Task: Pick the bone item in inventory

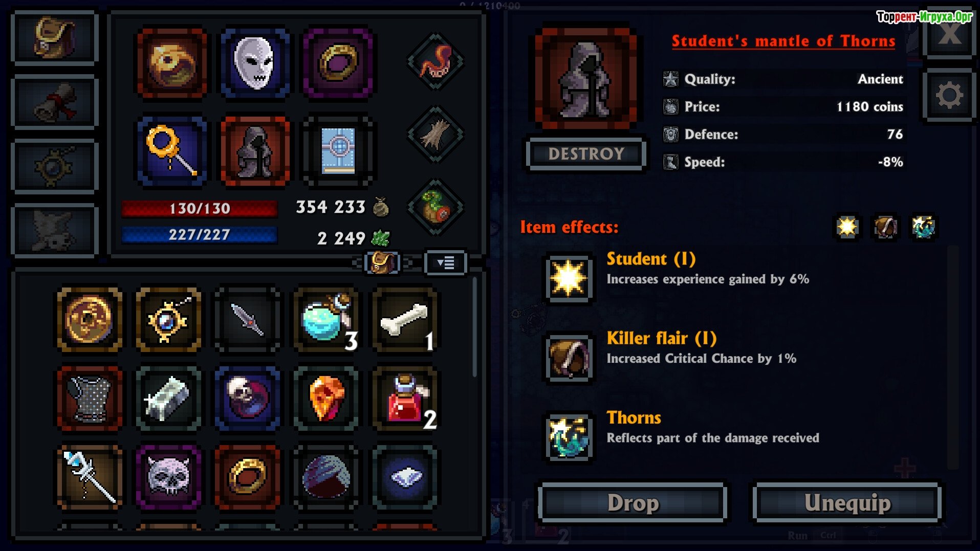Action: point(405,320)
